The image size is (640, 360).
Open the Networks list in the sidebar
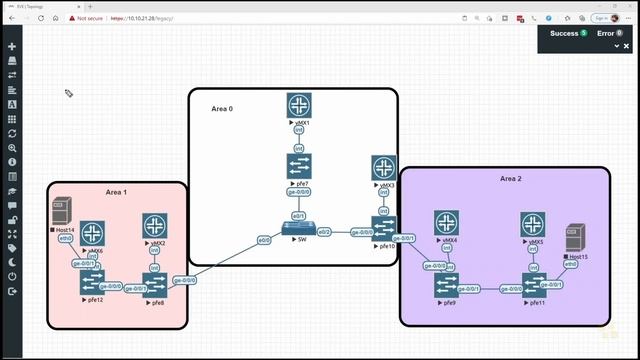coord(12,75)
